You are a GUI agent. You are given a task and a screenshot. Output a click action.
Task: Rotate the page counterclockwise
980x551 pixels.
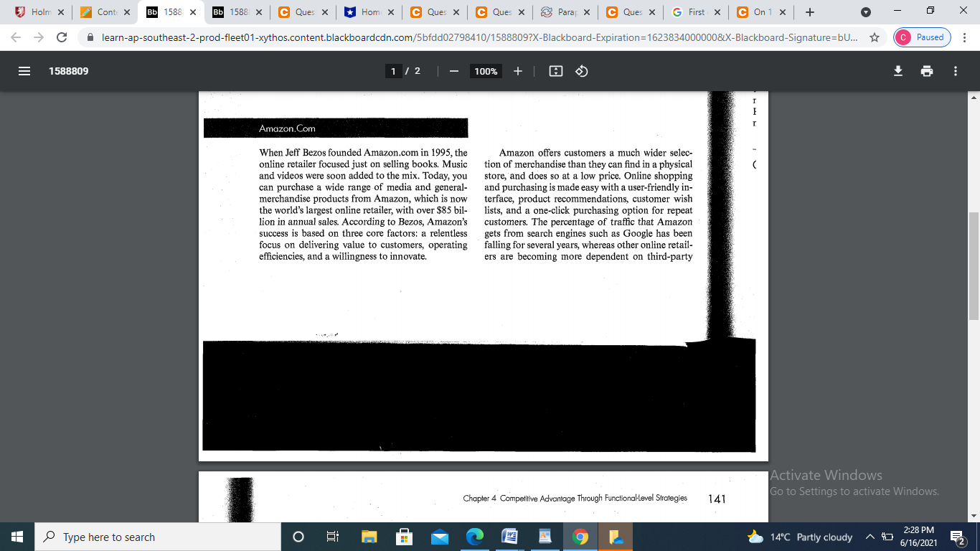pos(580,71)
